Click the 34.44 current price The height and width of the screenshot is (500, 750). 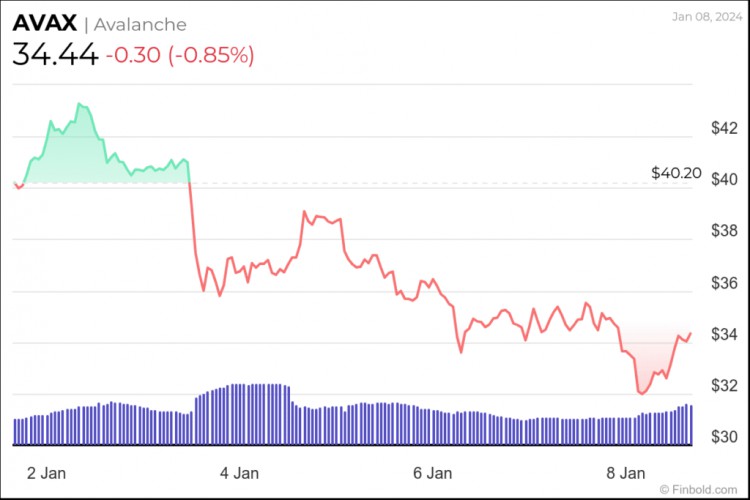pyautogui.click(x=55, y=54)
